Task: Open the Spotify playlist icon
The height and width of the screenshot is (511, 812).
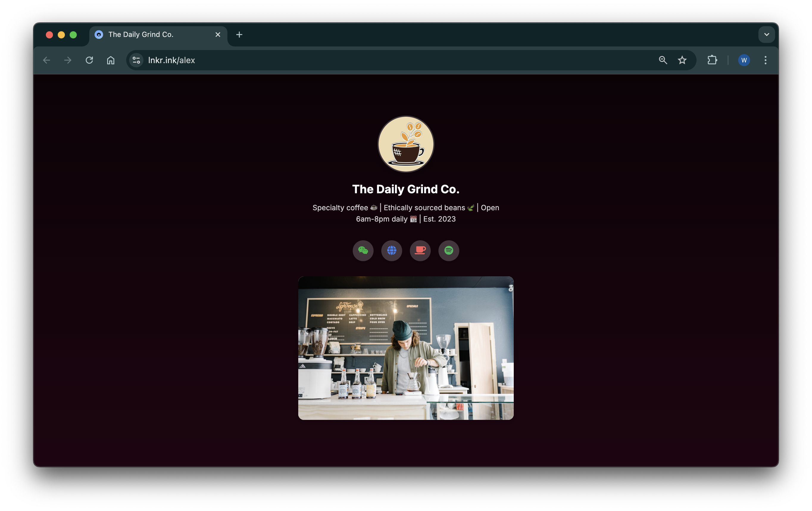Action: click(x=449, y=251)
